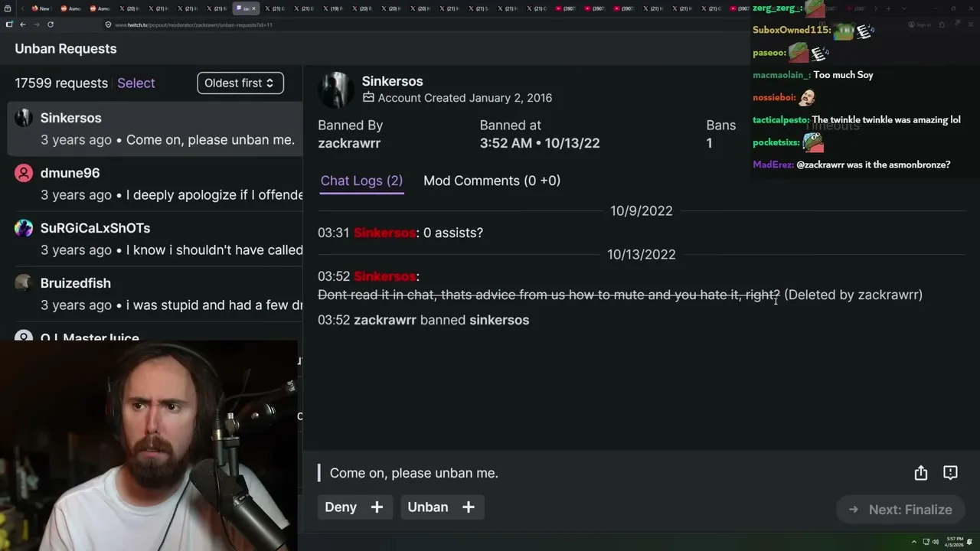Viewport: 980px width, 551px height.
Task: Open Bruizedfish unban request in the list
Action: [x=155, y=294]
